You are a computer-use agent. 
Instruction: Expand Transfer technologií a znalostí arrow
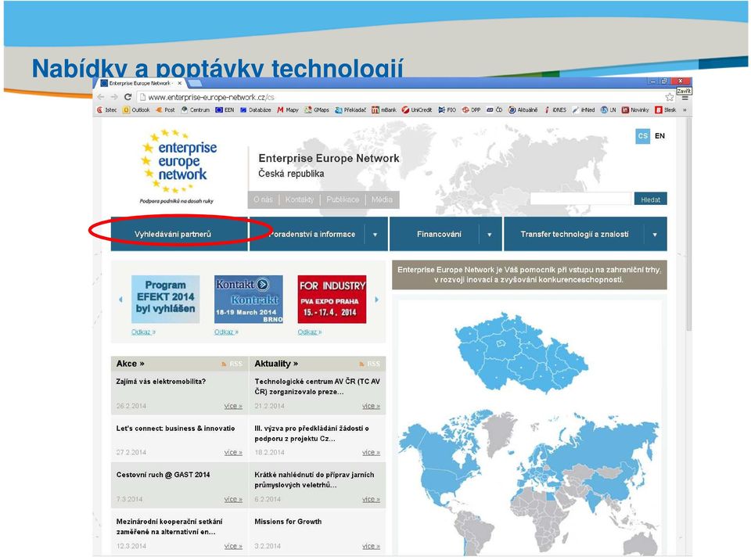click(x=655, y=235)
